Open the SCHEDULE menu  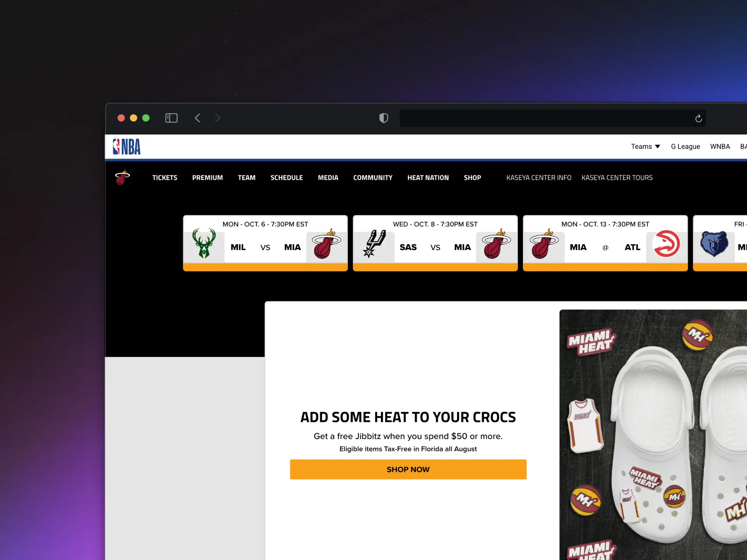coord(287,178)
